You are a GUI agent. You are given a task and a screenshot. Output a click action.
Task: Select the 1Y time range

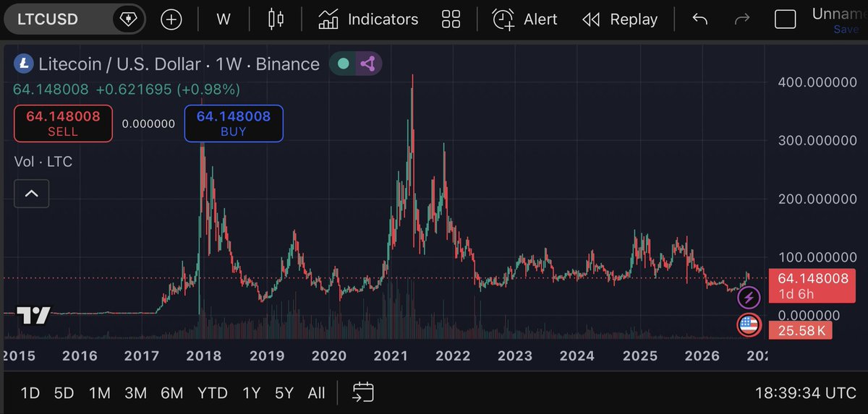pos(251,393)
